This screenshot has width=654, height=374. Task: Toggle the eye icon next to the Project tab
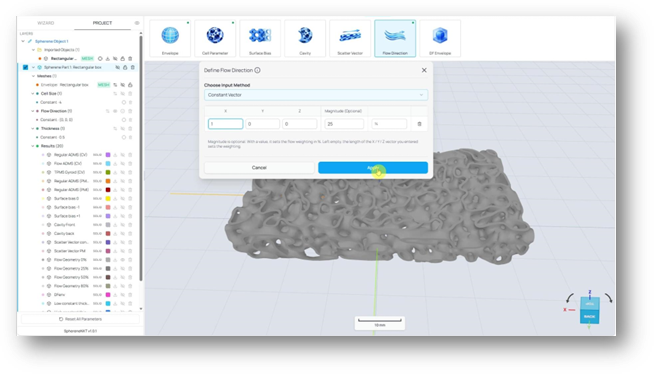[x=137, y=23]
